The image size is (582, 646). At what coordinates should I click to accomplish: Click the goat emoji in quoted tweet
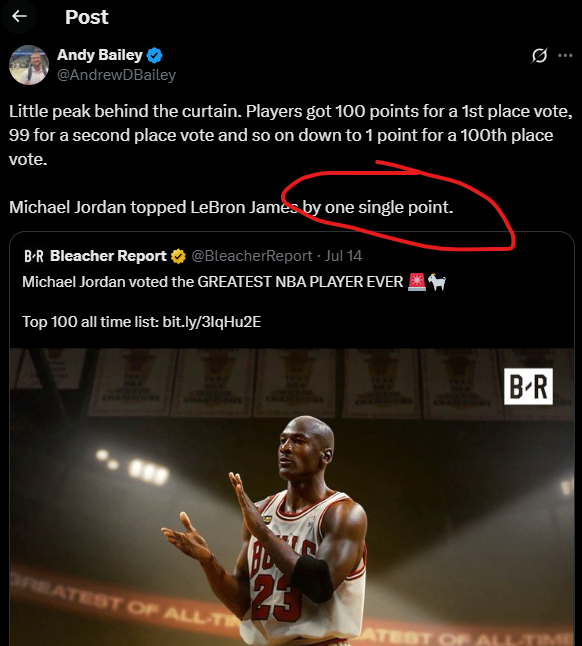coord(437,282)
